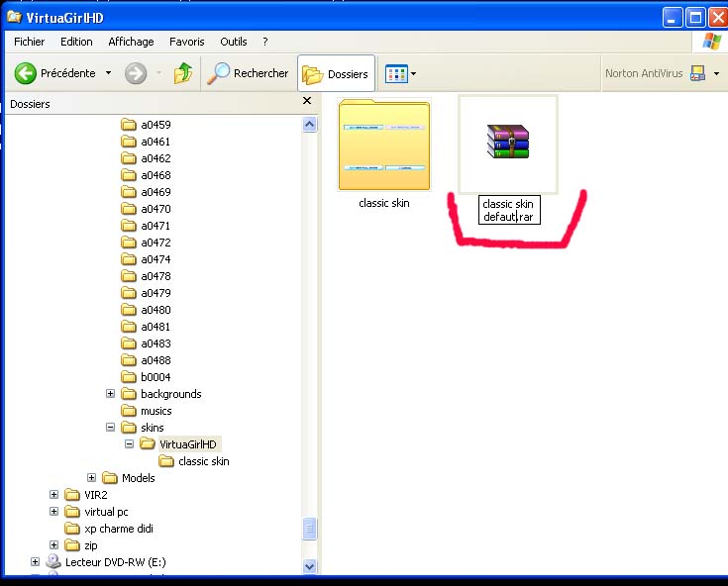Select classic skin subfolder in tree
This screenshot has width=728, height=586.
tap(194, 461)
